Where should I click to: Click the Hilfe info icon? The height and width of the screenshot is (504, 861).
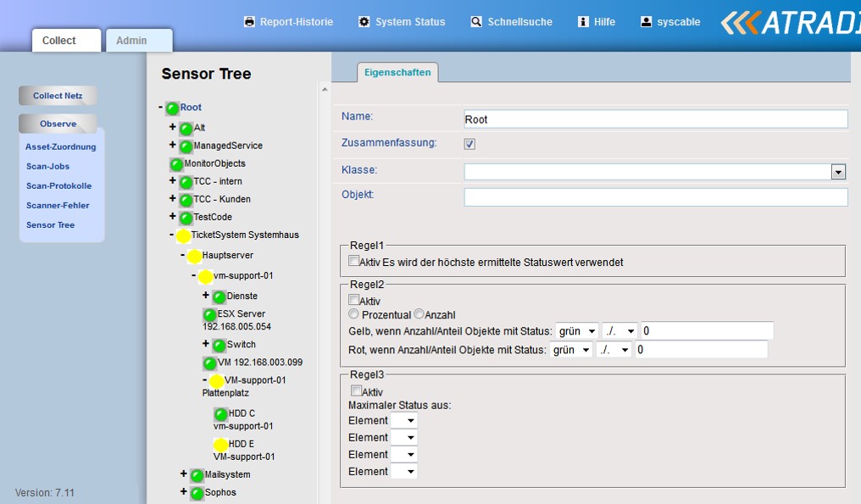click(x=583, y=22)
